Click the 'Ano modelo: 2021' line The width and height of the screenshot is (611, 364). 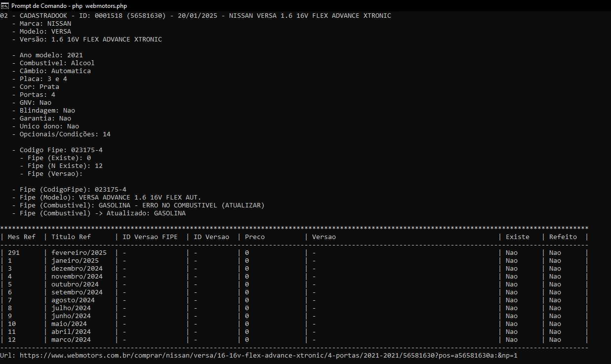click(47, 55)
